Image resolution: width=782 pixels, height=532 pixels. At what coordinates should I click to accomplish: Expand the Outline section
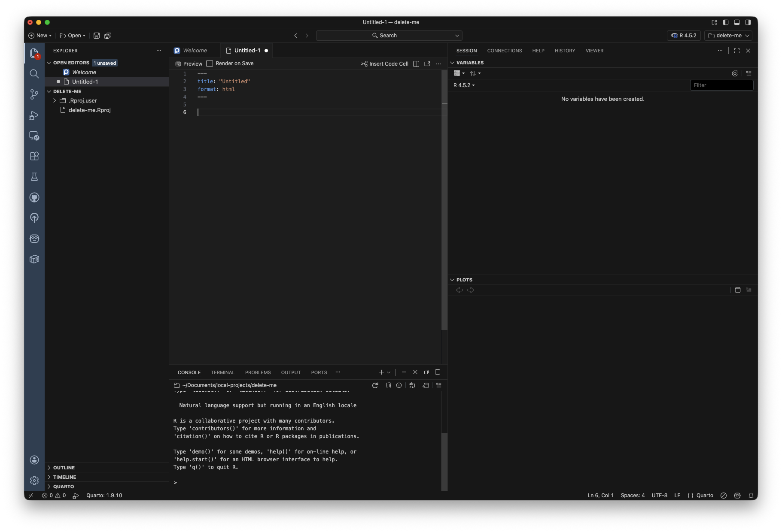[64, 468]
